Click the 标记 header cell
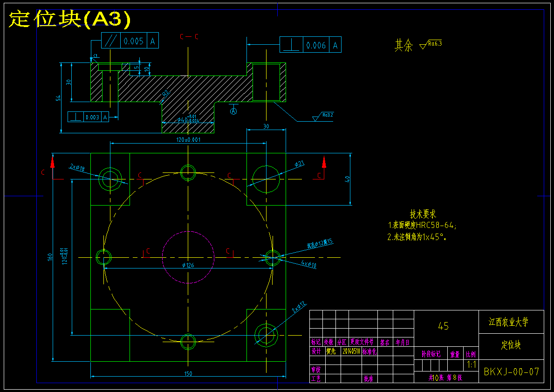Screen dimensions: 554x392 (x=316, y=342)
